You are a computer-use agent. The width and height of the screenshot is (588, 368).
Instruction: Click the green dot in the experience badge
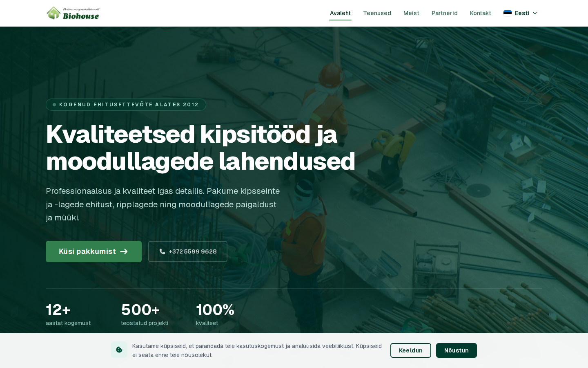tap(54, 105)
